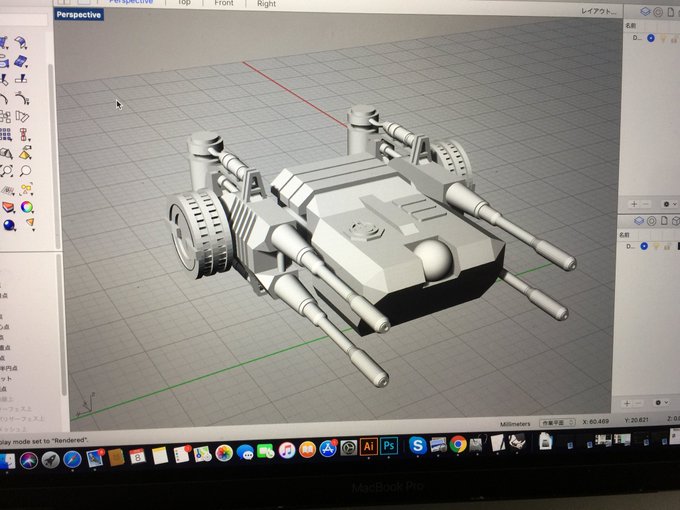Add a layer with the upper panel plus button
This screenshot has height=510, width=680.
pos(634,203)
